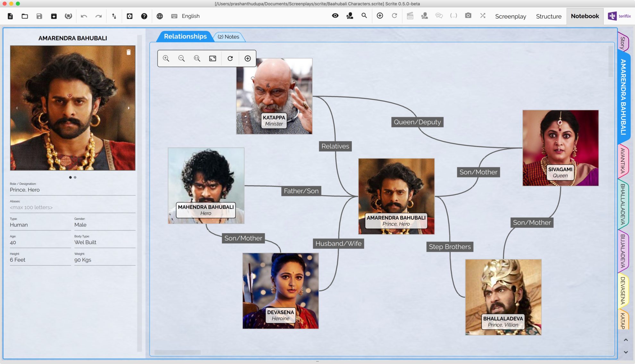Toggle the preview eye icon

coord(335,15)
